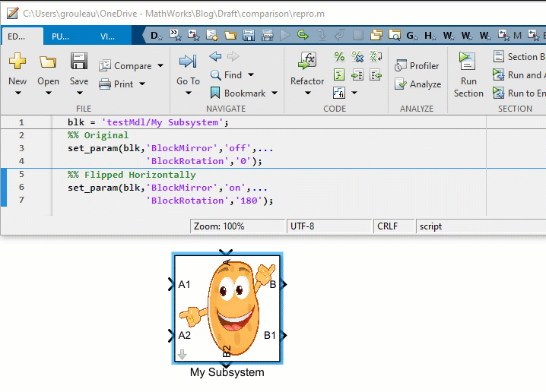Open the Bookmark dropdown
This screenshot has width=546, height=392.
click(275, 93)
